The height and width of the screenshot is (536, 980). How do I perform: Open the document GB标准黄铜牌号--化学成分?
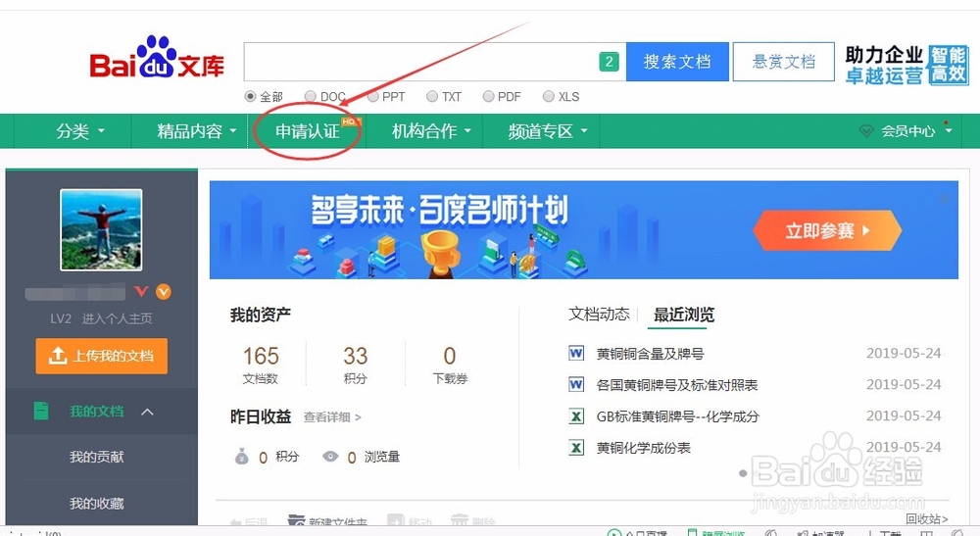(677, 416)
